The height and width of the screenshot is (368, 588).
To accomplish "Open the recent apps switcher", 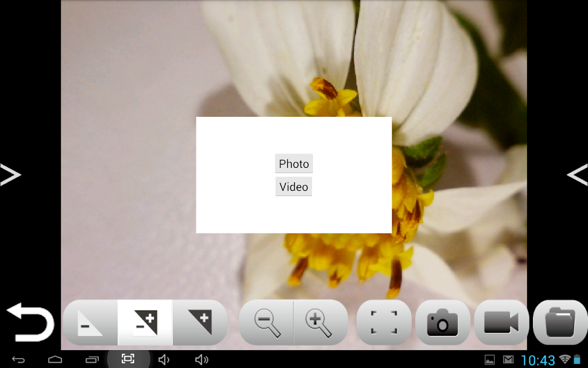I will pyautogui.click(x=92, y=360).
